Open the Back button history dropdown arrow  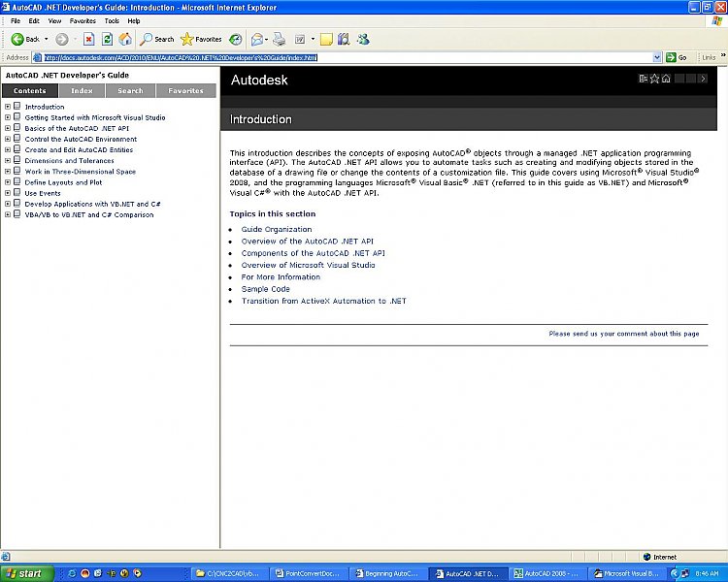(46, 40)
